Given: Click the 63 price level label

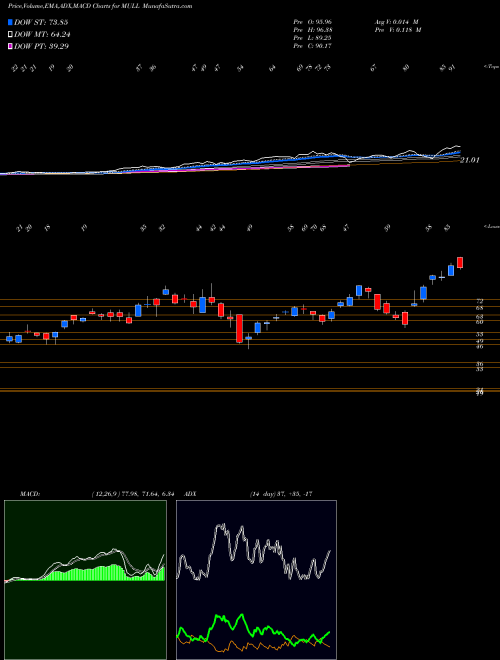Looking at the screenshot, I should point(479,316).
